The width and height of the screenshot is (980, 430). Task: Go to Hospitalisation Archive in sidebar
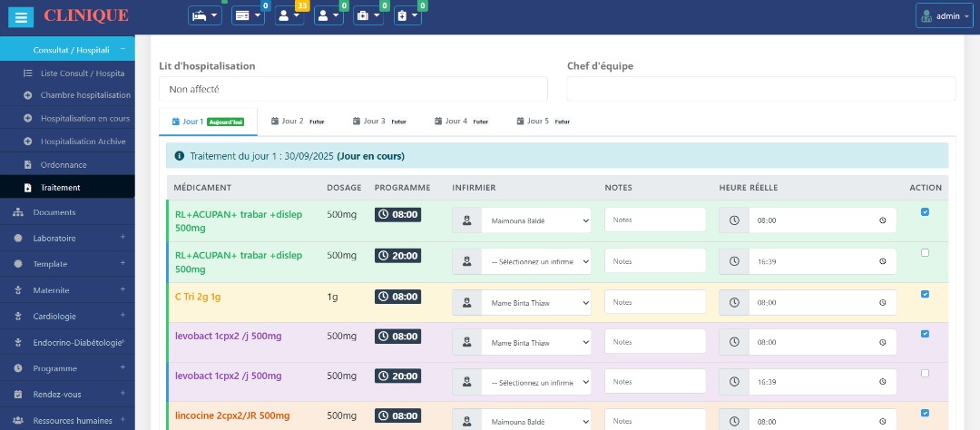pyautogui.click(x=83, y=142)
